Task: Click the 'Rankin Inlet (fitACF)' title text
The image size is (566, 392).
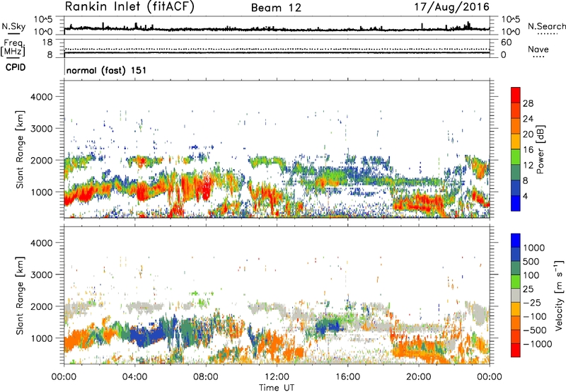Action: 129,7
